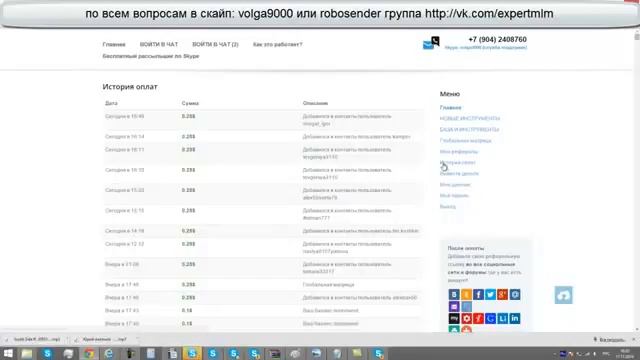Click the orange Odnoklassniki share icon
640x360 pixels.
466,294
